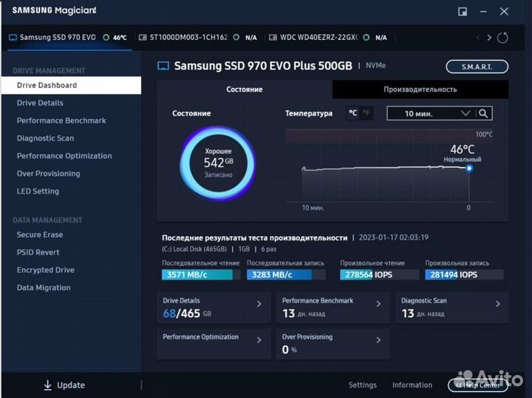
Task: Click the Help Center button
Action: pos(478,385)
